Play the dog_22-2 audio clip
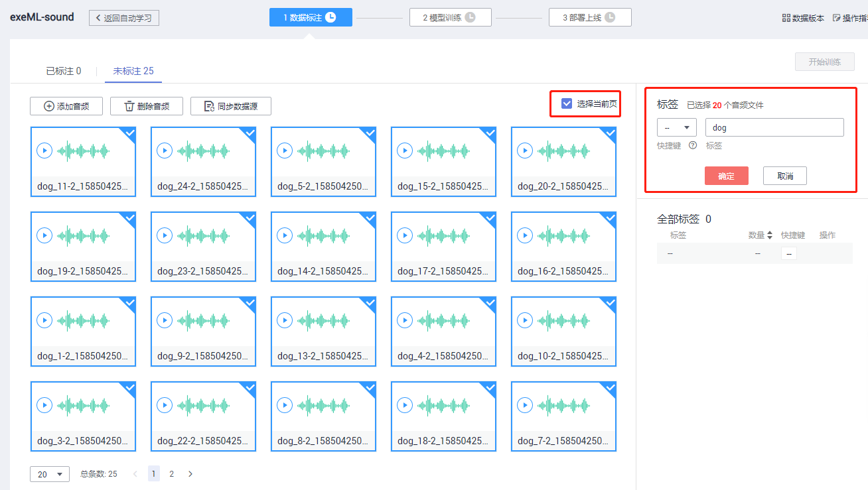Image resolution: width=868 pixels, height=490 pixels. coord(165,405)
